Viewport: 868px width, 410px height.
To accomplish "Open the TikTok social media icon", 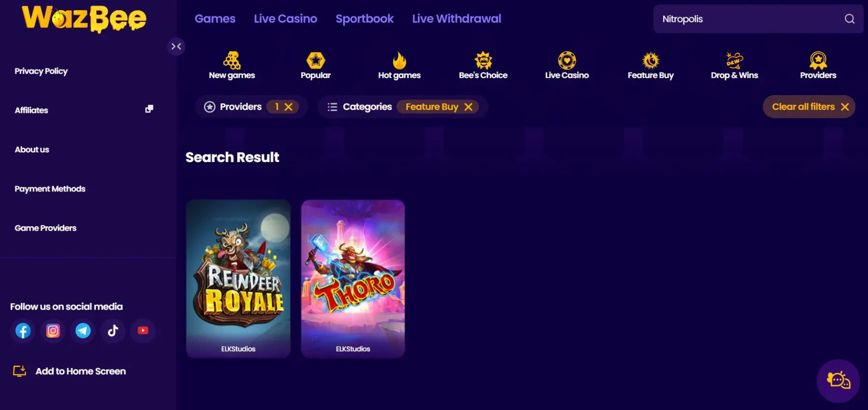I will 113,330.
